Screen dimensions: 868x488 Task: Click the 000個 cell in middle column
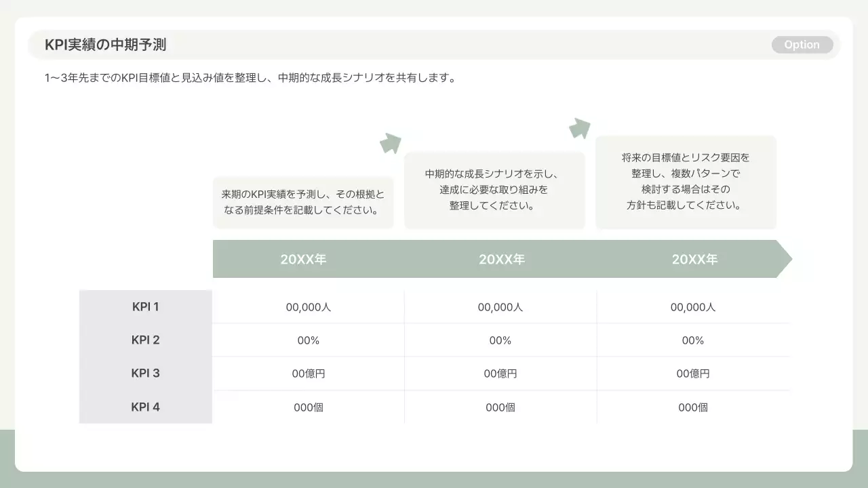point(500,407)
